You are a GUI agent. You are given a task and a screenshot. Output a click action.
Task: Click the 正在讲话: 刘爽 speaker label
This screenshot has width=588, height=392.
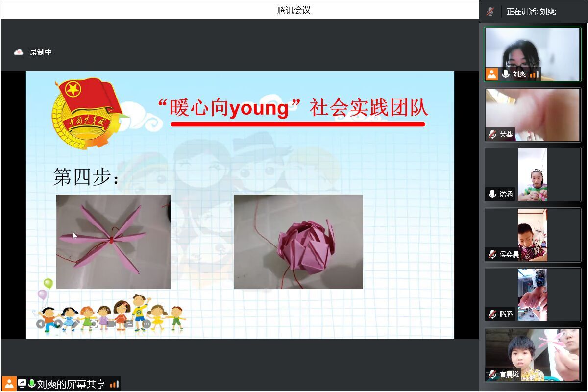tap(531, 11)
